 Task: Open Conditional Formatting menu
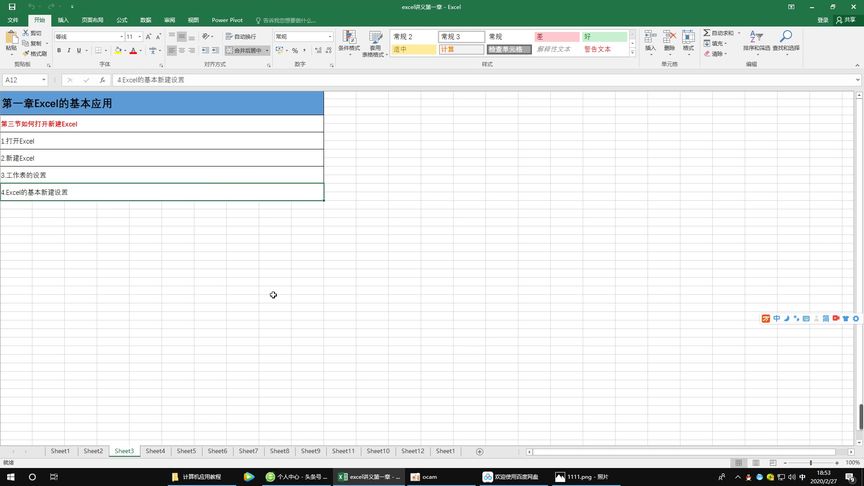point(349,42)
